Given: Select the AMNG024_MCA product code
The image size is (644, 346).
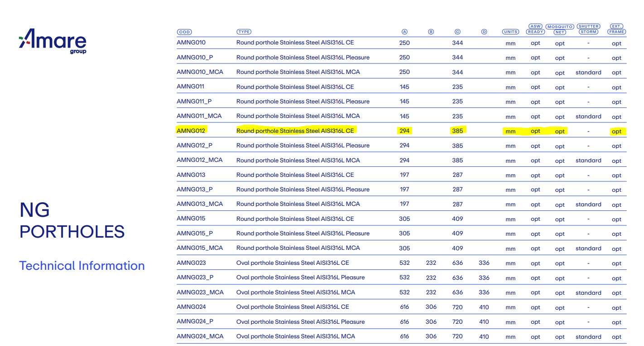Looking at the screenshot, I should [200, 336].
